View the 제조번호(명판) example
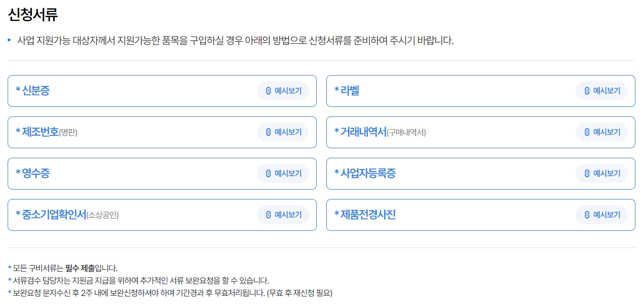Screen dimensions: 644x305 tap(283, 132)
